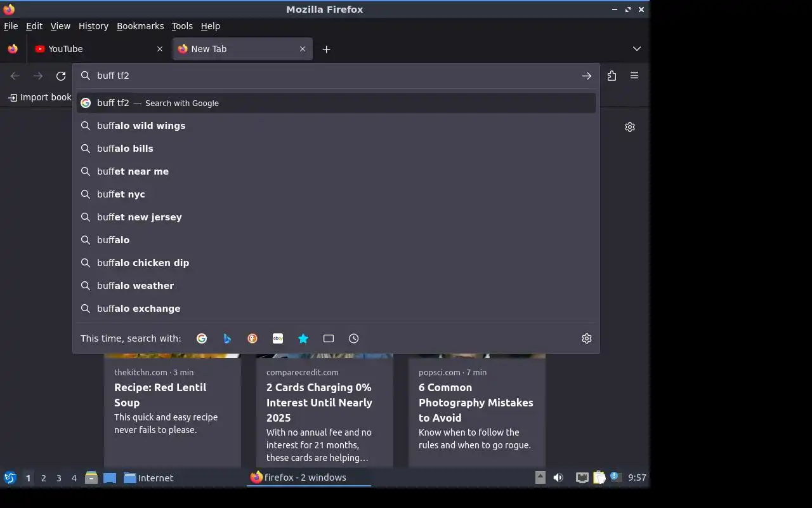The height and width of the screenshot is (508, 812).
Task: Choose the plain 'buffalo' suggestion
Action: [336, 240]
